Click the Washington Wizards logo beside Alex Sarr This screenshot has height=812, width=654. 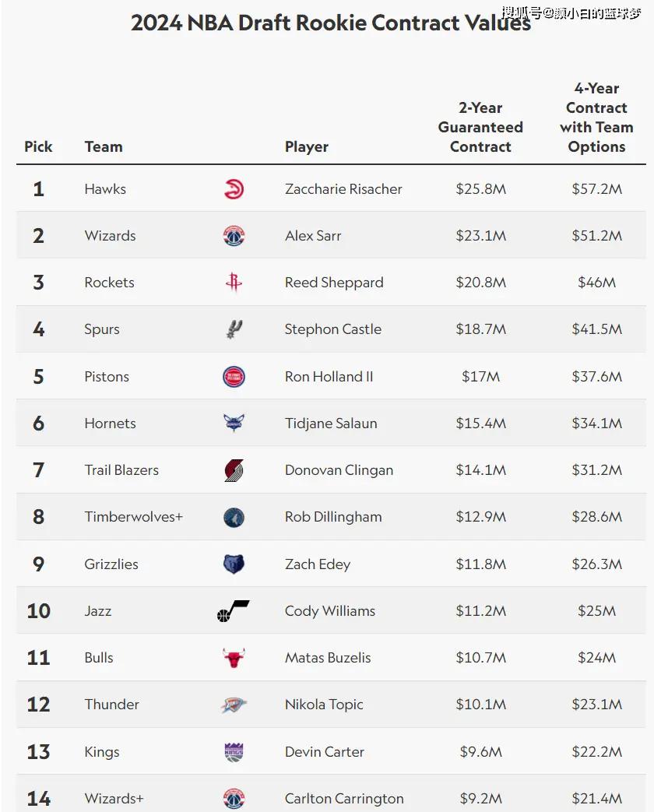coord(234,236)
